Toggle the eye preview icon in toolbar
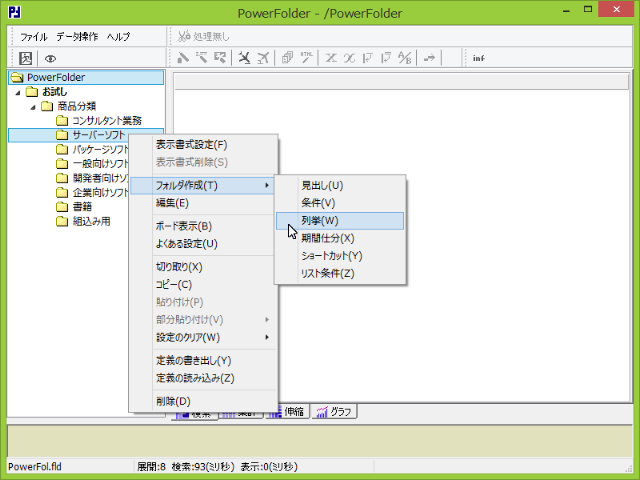Screen dimensions: 640x480 point(50,59)
